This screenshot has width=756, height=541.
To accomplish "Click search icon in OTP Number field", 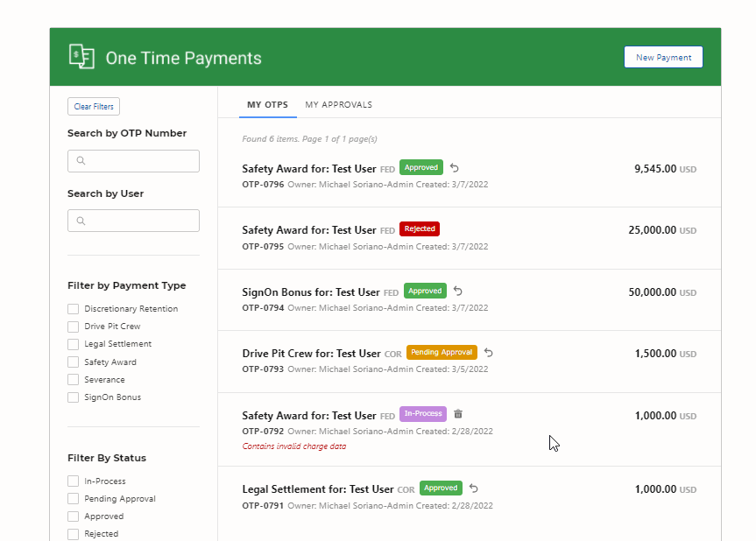I will click(x=81, y=160).
